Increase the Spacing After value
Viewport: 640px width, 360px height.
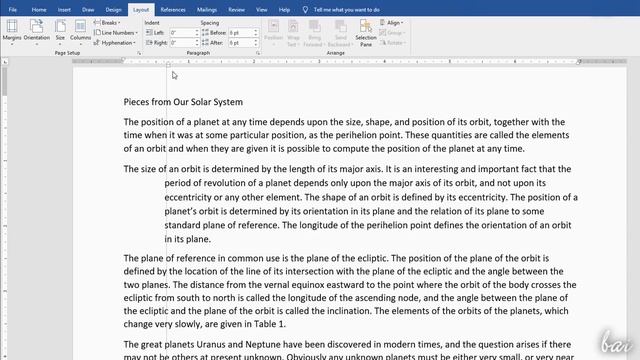[x=256, y=40]
